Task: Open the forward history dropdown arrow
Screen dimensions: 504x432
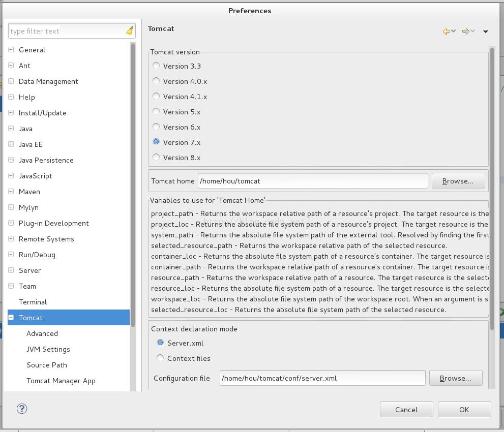Action: [473, 31]
